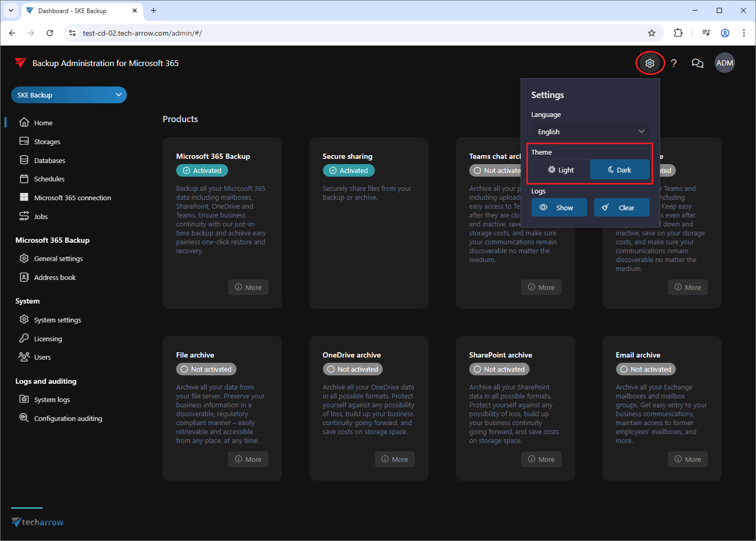Click the Storages sidebar icon
This screenshot has height=541, width=756.
point(24,142)
